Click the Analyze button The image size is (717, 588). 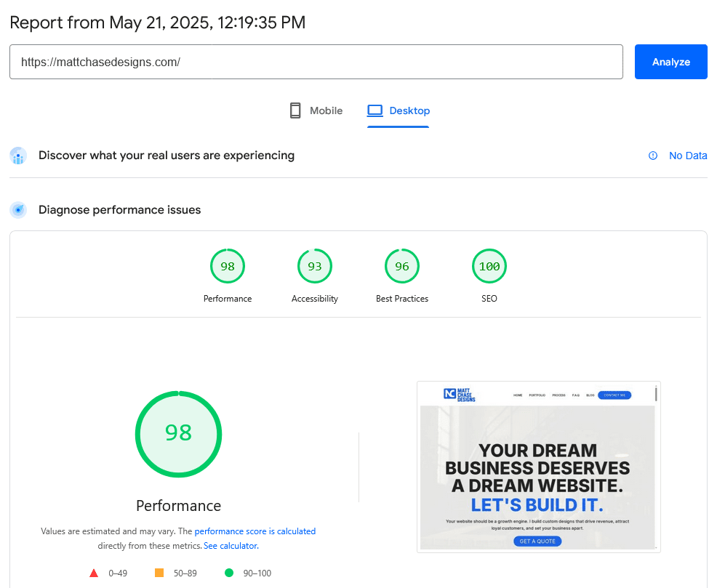(x=670, y=62)
